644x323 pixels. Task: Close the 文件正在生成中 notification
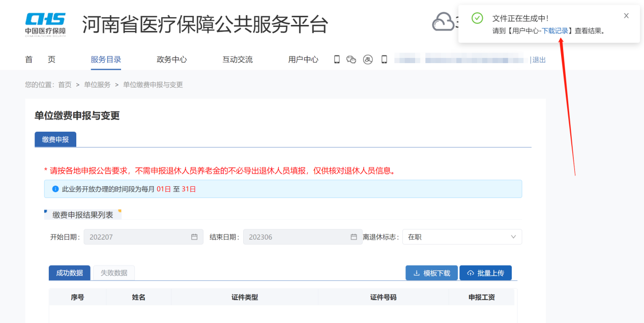(626, 16)
